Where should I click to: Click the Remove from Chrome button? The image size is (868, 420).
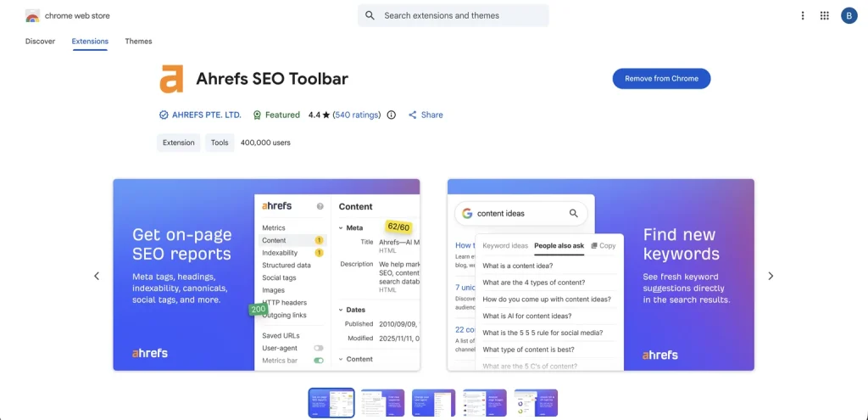pos(661,79)
